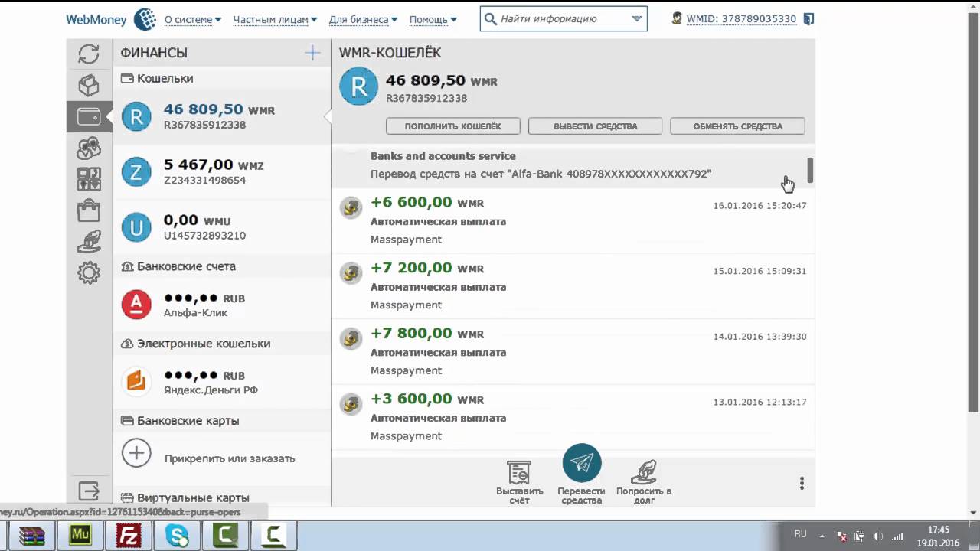Click the plus icon beside ФИНАНСЫ
This screenshot has height=551, width=980.
click(312, 53)
